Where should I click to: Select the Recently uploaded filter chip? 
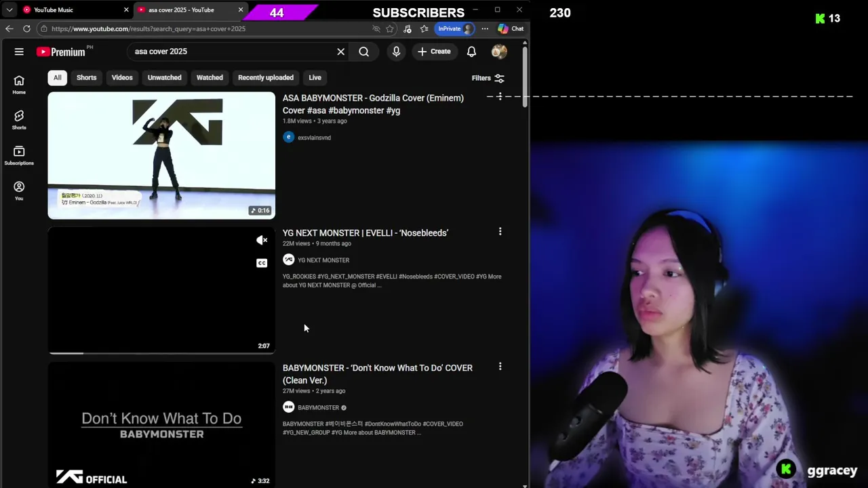[266, 77]
